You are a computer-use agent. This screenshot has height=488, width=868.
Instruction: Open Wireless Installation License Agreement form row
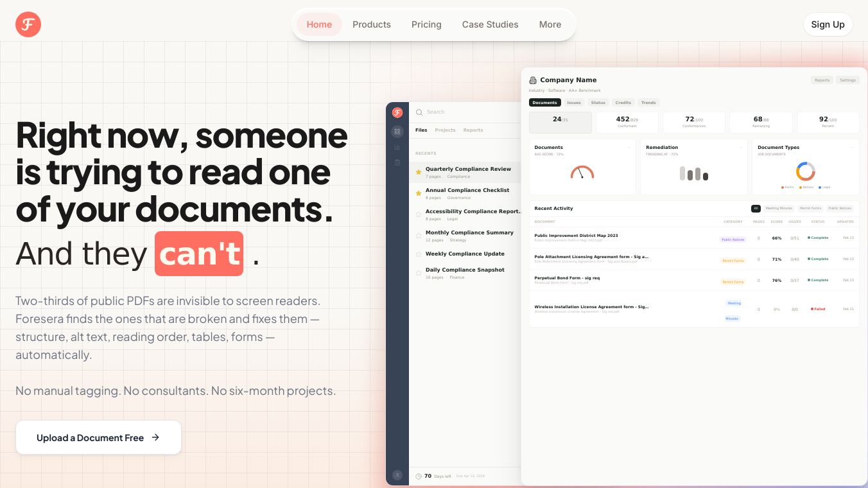(694, 309)
